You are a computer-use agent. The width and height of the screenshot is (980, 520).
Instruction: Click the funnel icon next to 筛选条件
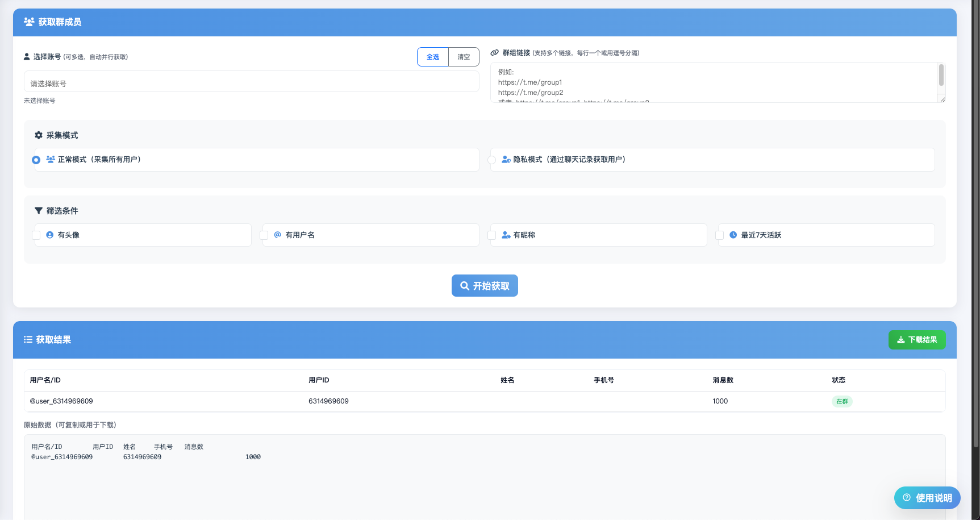39,211
